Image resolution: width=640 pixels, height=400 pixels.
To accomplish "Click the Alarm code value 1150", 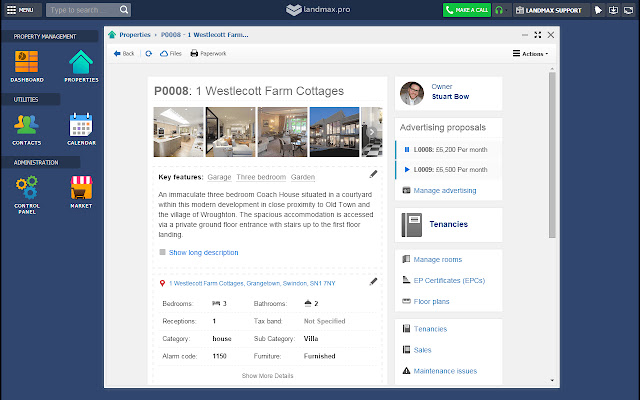I will [x=219, y=356].
